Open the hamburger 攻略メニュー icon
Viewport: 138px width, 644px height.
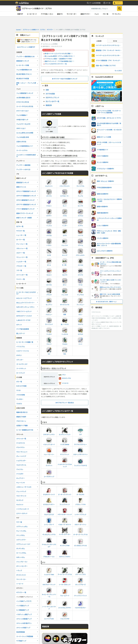coord(17,35)
